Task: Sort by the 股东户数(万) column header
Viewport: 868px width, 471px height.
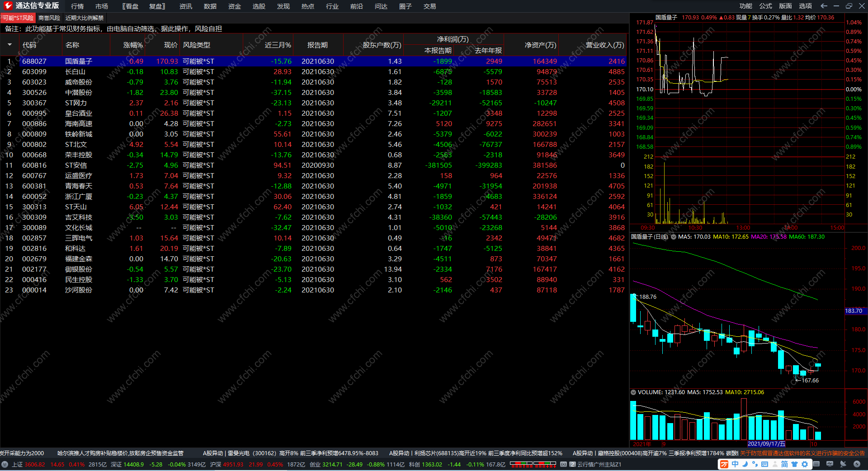Action: 382,45
